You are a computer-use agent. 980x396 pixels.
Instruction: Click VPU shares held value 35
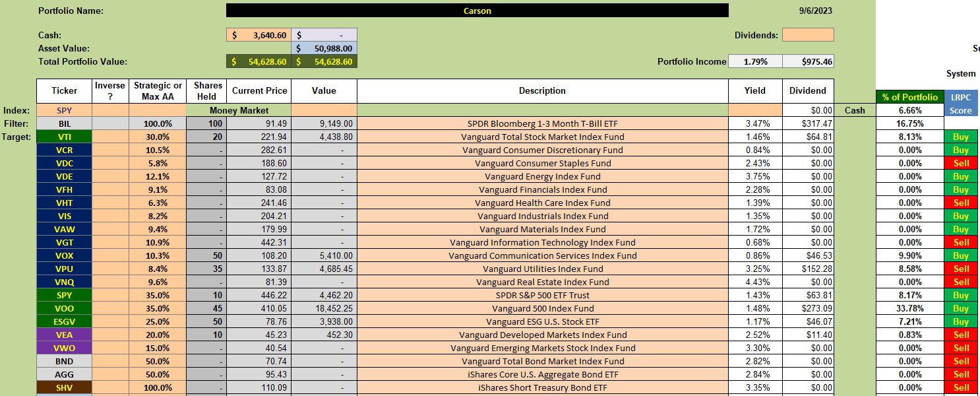point(206,269)
